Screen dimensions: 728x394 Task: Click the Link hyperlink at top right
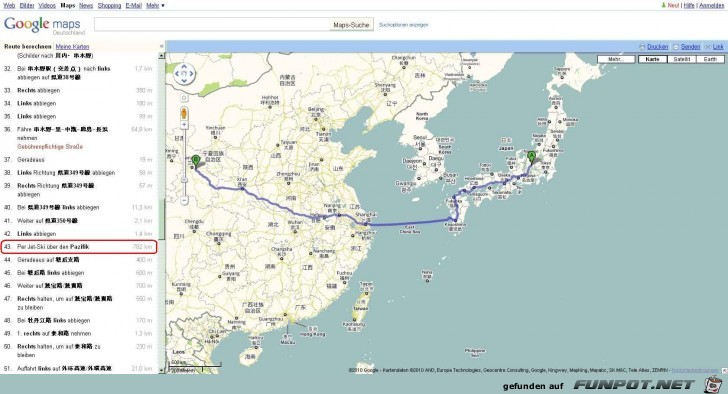pyautogui.click(x=718, y=47)
